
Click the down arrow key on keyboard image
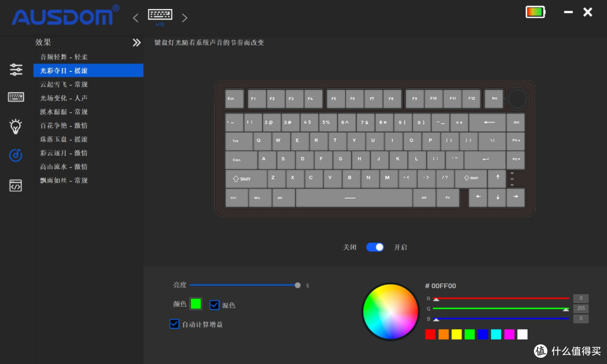click(497, 198)
